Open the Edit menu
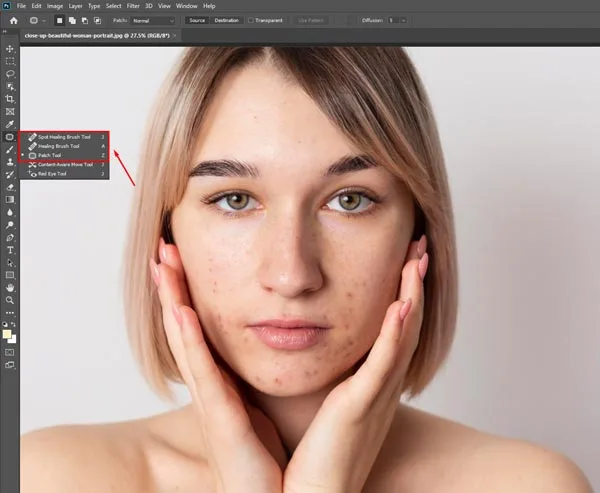Screen dimensions: 600x493 (36, 6)
